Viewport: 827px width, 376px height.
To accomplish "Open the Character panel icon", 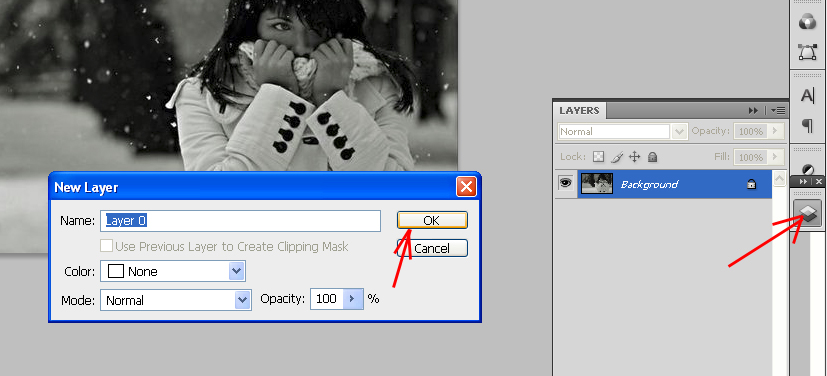I will [807, 95].
